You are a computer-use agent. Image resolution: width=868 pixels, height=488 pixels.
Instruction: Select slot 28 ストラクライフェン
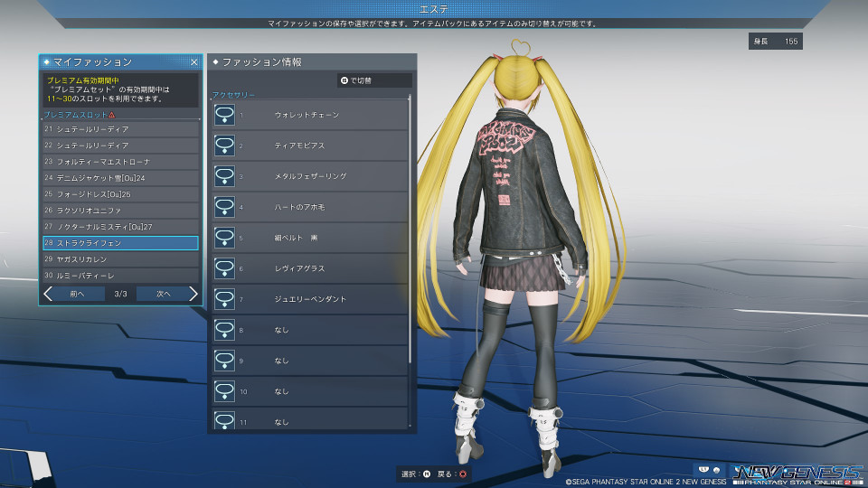click(x=120, y=243)
